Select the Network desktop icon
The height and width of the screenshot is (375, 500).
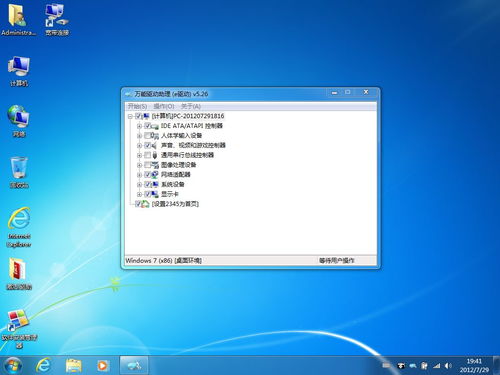pyautogui.click(x=19, y=121)
